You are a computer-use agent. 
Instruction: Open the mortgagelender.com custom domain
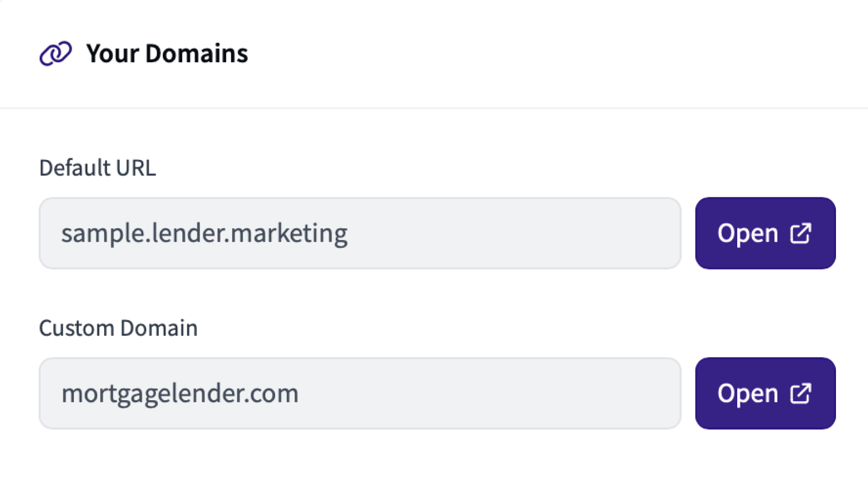[765, 393]
